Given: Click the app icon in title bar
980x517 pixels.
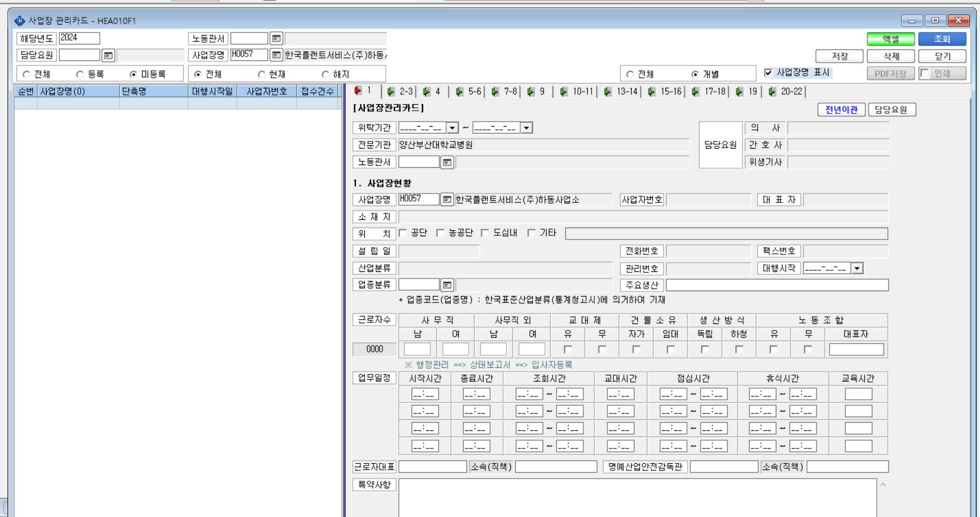Looking at the screenshot, I should (x=20, y=21).
